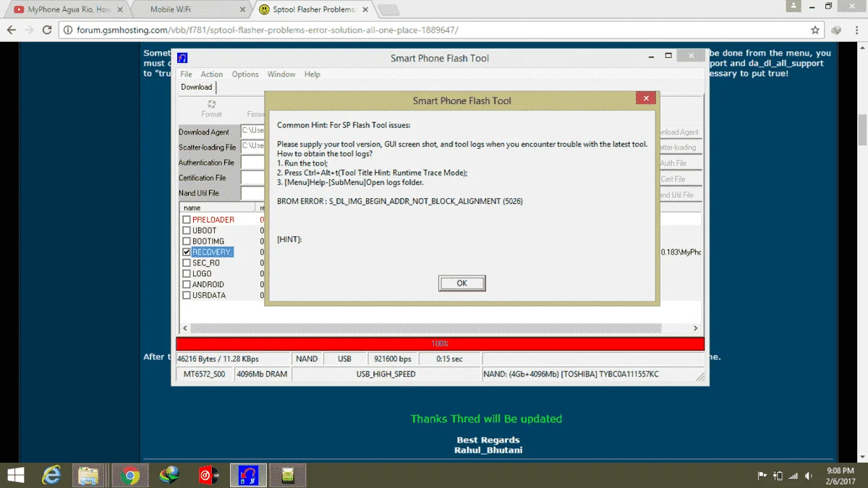This screenshot has width=868, height=488.
Task: Click the Authentication File input field
Action: [x=252, y=163]
